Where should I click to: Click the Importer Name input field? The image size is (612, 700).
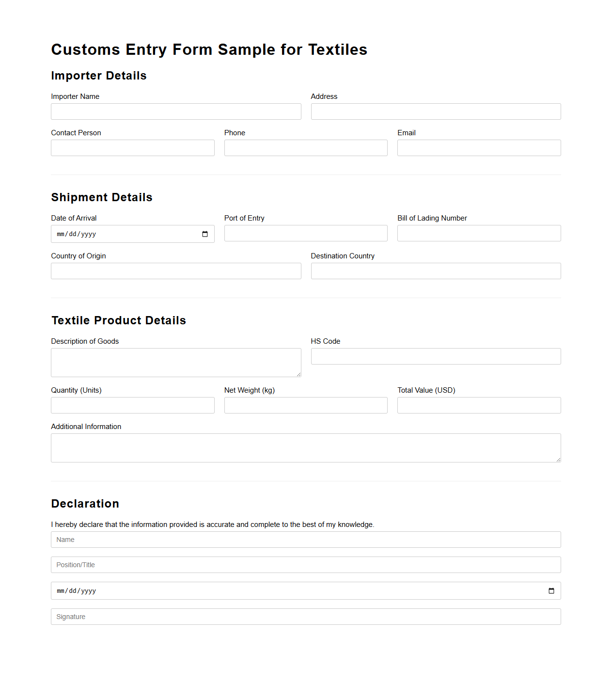[x=176, y=111]
